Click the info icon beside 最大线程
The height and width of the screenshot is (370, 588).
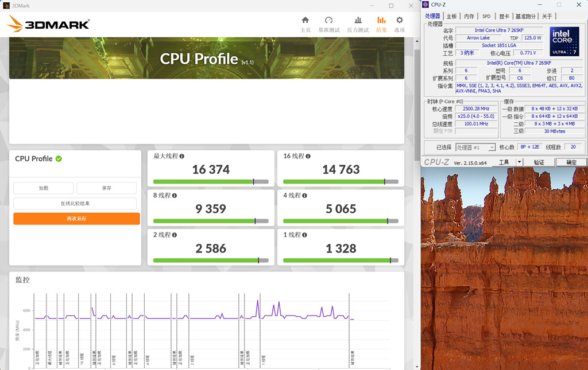click(x=182, y=156)
